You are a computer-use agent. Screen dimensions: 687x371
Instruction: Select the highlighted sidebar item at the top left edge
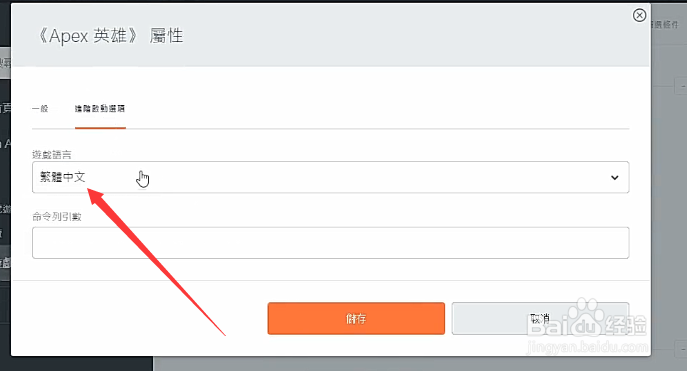pyautogui.click(x=5, y=63)
